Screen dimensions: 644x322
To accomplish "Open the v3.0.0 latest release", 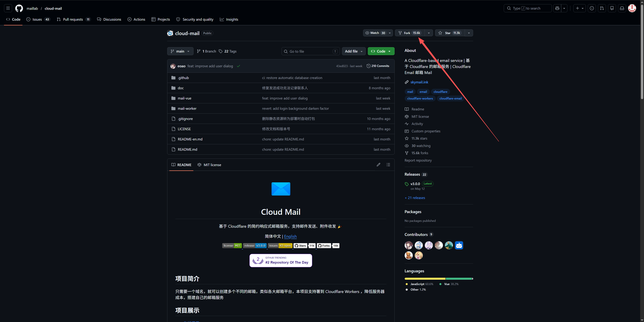I will (415, 184).
